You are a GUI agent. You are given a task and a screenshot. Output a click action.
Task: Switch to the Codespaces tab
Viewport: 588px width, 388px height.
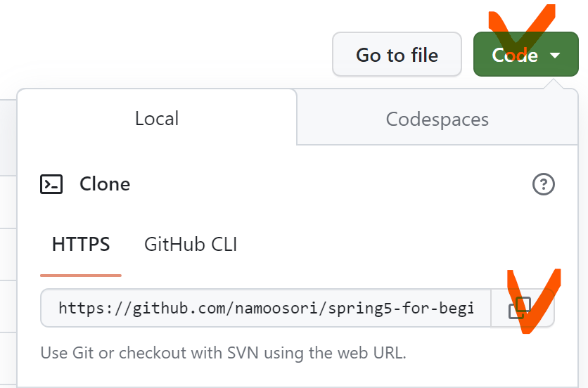click(x=437, y=119)
